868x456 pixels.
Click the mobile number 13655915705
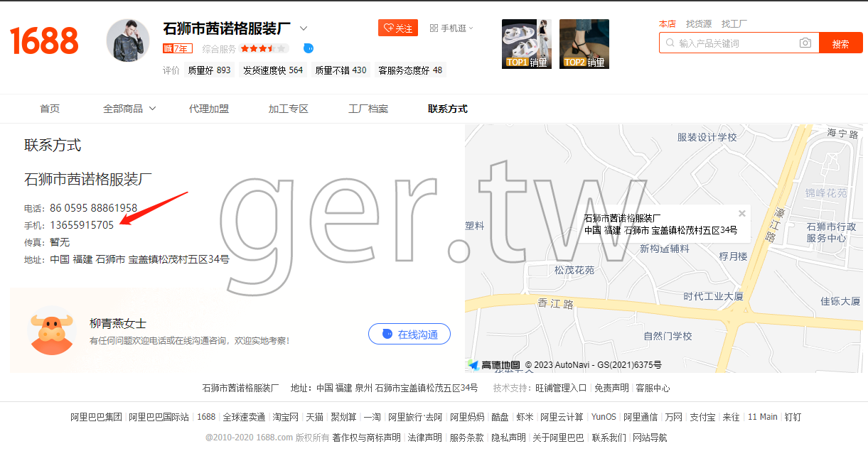[82, 225]
